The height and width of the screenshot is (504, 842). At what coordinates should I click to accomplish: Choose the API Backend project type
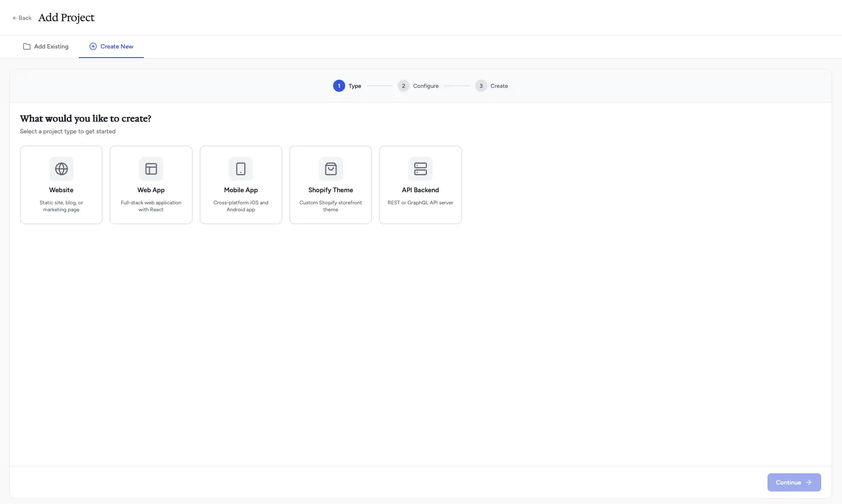421,185
